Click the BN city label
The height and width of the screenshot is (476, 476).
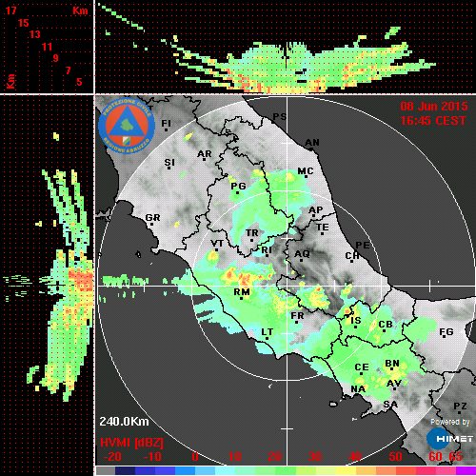pos(392,364)
